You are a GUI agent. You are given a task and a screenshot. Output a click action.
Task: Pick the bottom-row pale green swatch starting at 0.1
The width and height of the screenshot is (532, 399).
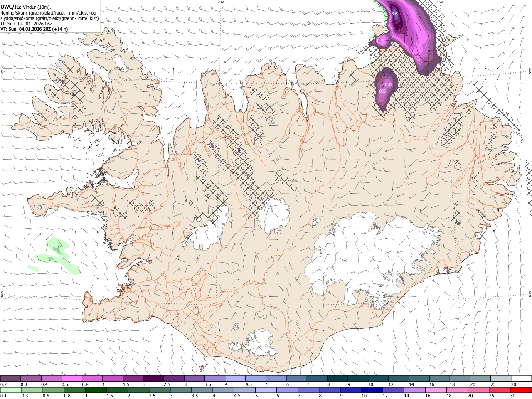[10, 390]
